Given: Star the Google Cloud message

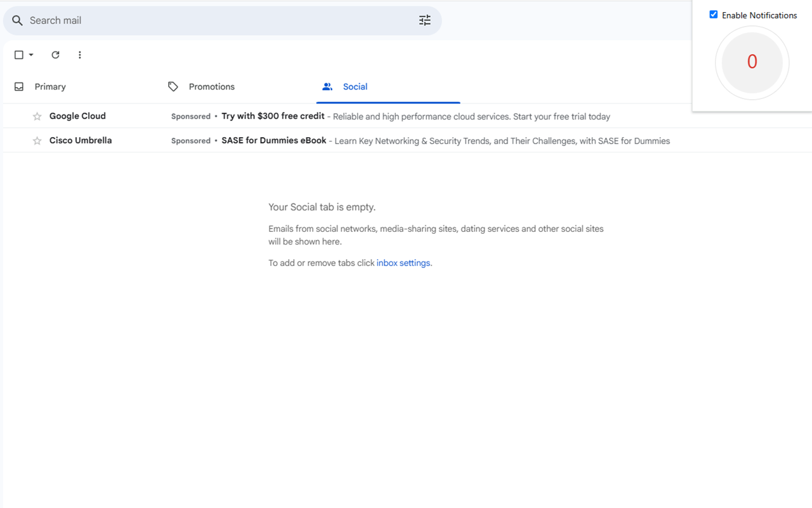Looking at the screenshot, I should pos(37,116).
